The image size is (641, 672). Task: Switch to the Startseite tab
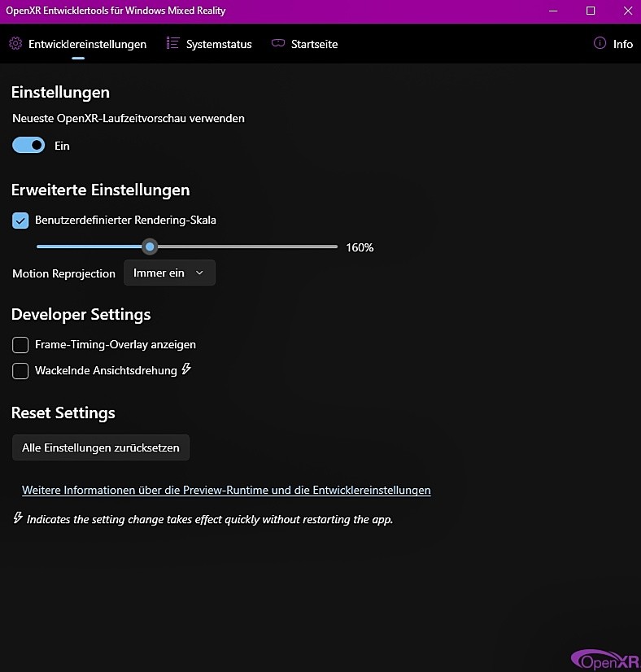coord(315,44)
